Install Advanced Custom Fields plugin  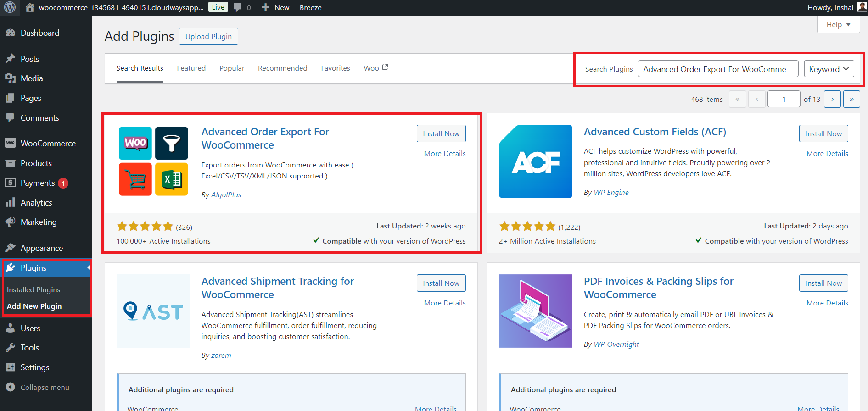click(823, 133)
